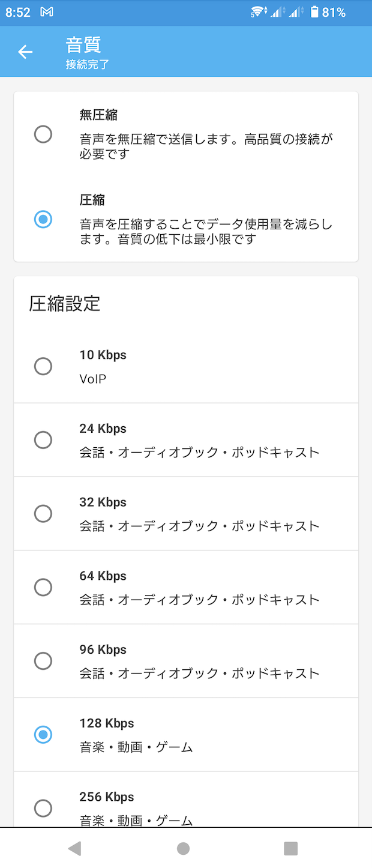Choose the 64 Kbps radio button
The image size is (372, 868).
click(43, 587)
